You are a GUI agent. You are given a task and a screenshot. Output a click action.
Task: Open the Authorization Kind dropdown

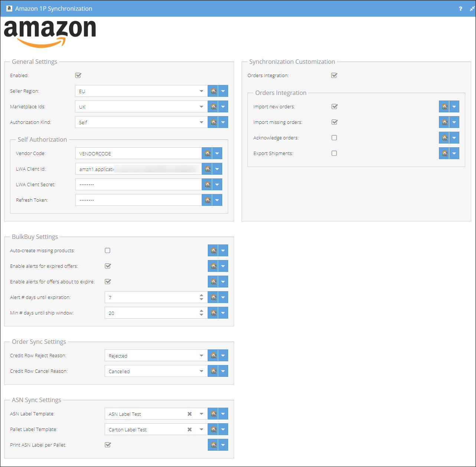(x=201, y=122)
